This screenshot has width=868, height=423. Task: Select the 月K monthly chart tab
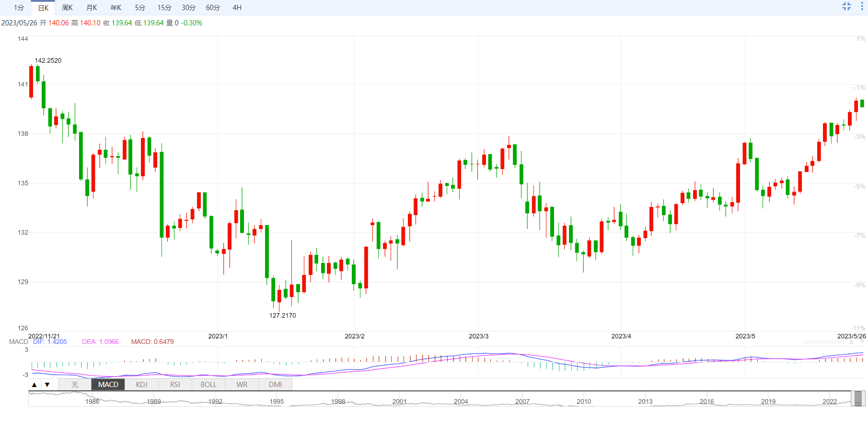[x=92, y=8]
